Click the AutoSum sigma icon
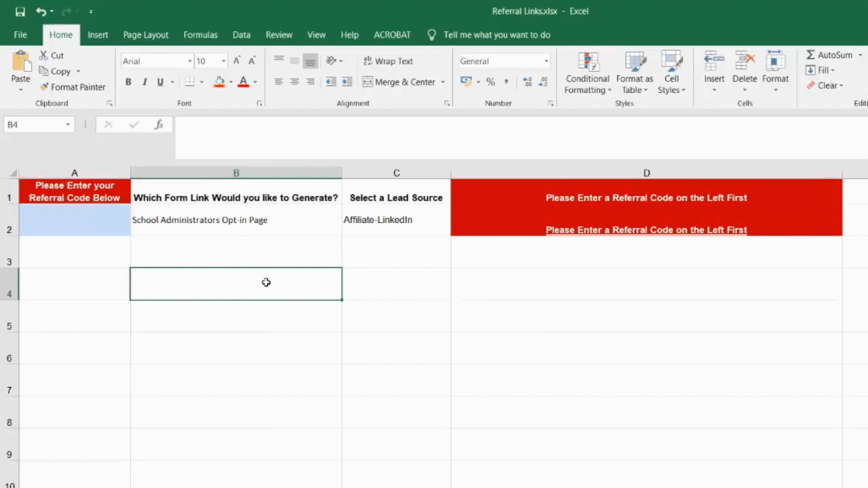This screenshot has height=488, width=868. click(x=810, y=55)
